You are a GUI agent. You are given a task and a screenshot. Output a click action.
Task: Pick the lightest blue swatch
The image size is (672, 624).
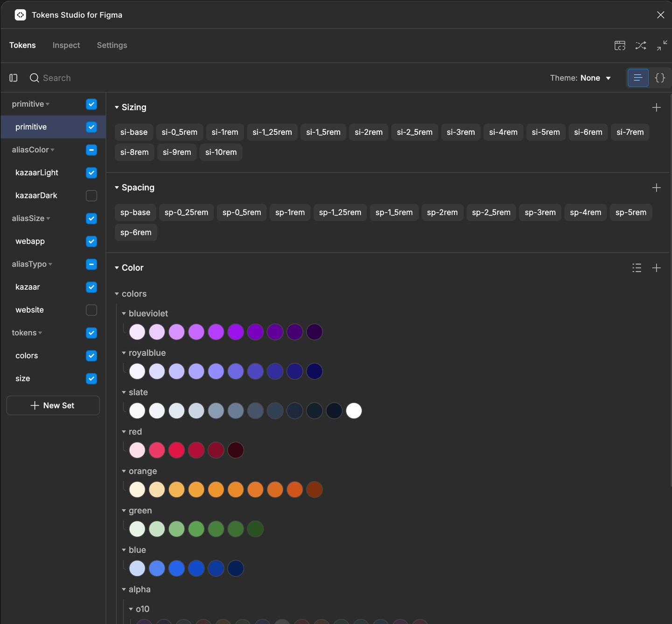coord(137,568)
